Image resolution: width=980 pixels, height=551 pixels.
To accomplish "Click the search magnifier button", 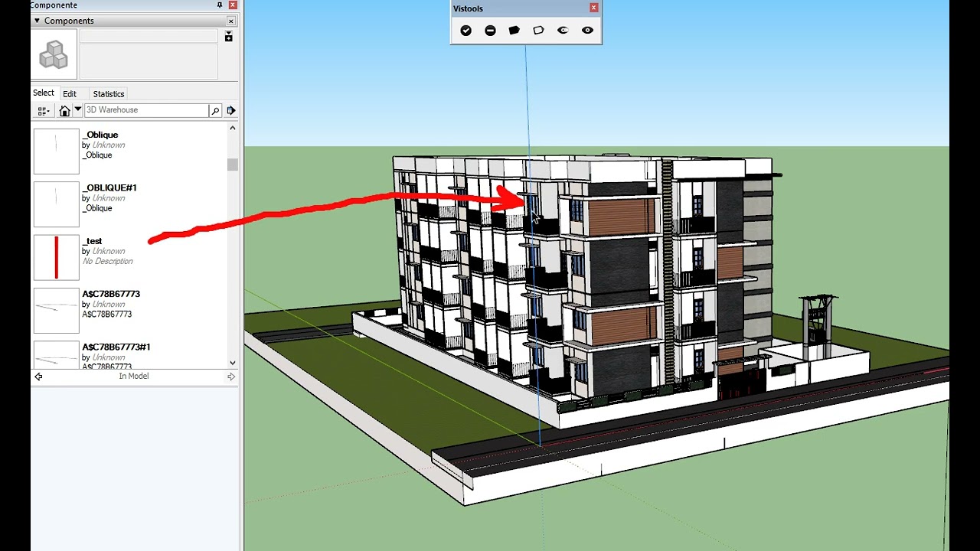I will [x=215, y=111].
